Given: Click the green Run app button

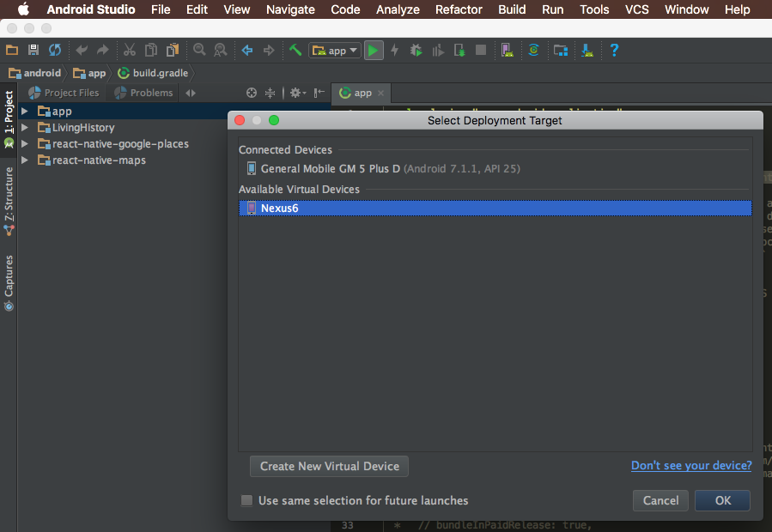Looking at the screenshot, I should pos(374,51).
